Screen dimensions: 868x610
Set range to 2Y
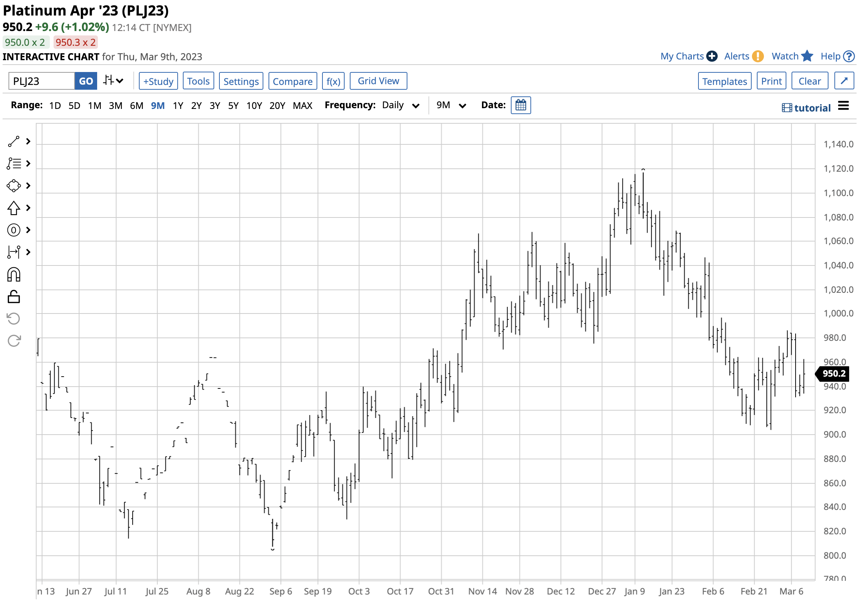(197, 106)
